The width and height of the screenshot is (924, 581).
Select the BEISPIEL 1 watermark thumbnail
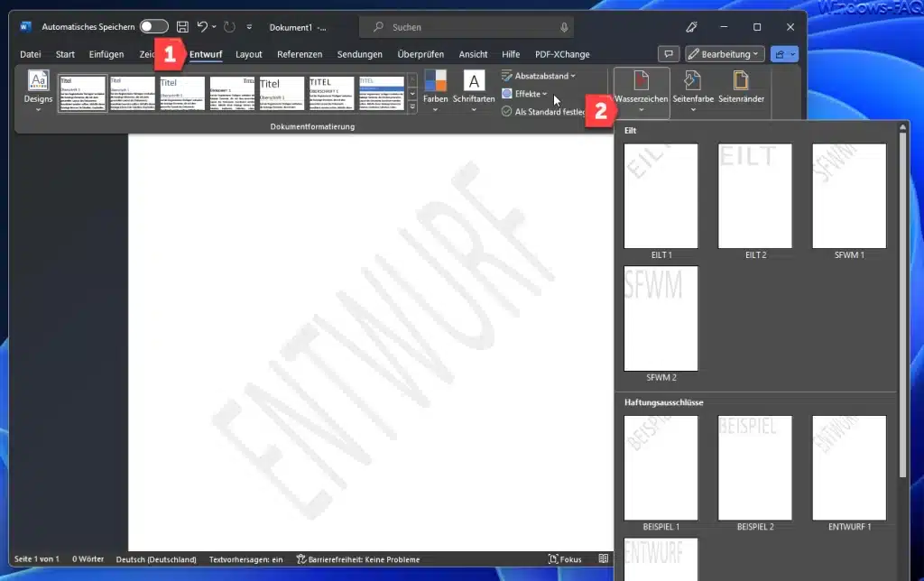[x=661, y=468]
